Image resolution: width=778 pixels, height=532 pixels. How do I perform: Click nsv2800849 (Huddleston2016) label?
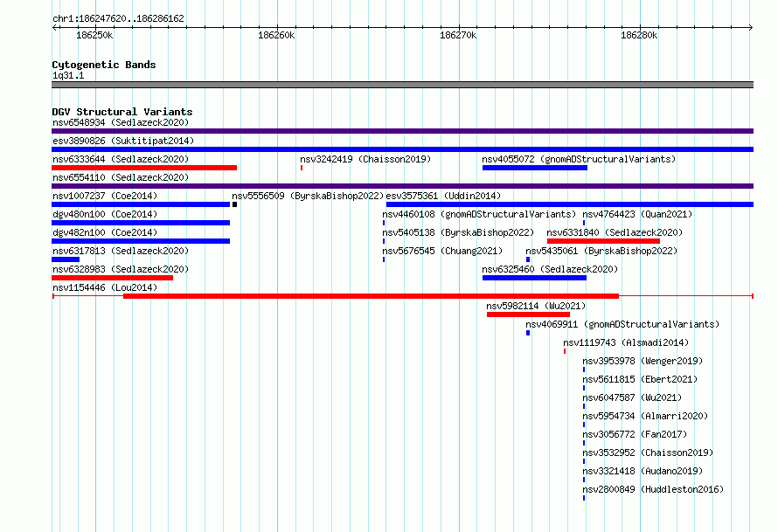click(x=653, y=489)
